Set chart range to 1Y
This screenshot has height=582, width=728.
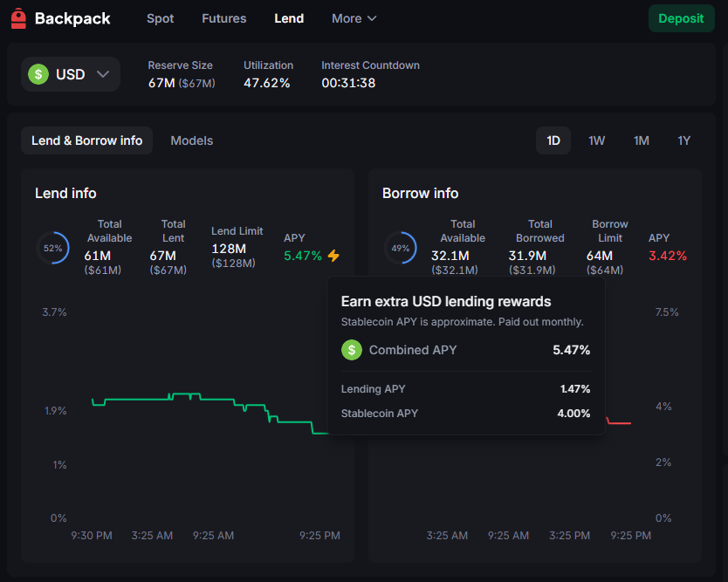(684, 140)
